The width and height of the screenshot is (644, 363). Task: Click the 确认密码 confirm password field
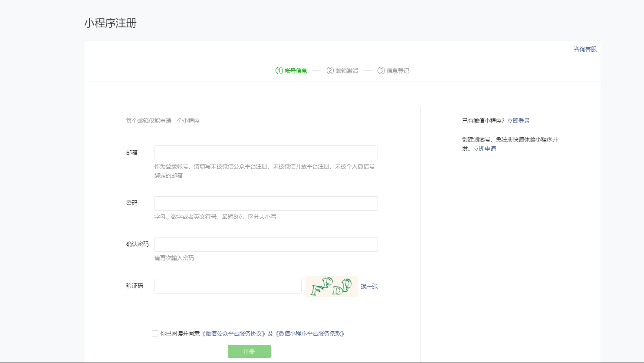point(266,244)
